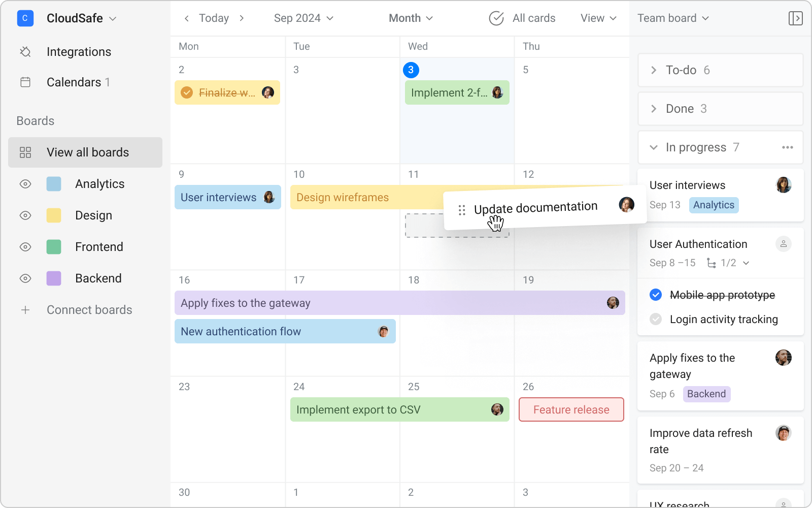
Task: Click the Connect boards plus icon
Action: (25, 310)
